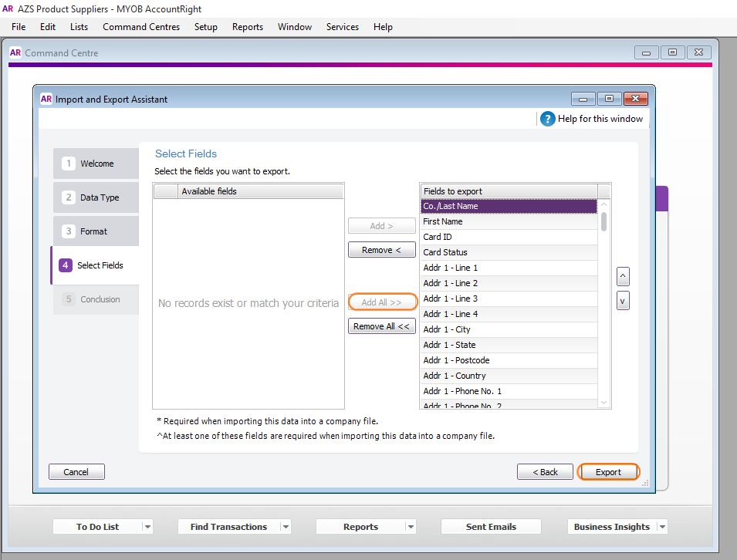Select the Addr 1 - Postcode field
737x560 pixels.
pos(509,360)
